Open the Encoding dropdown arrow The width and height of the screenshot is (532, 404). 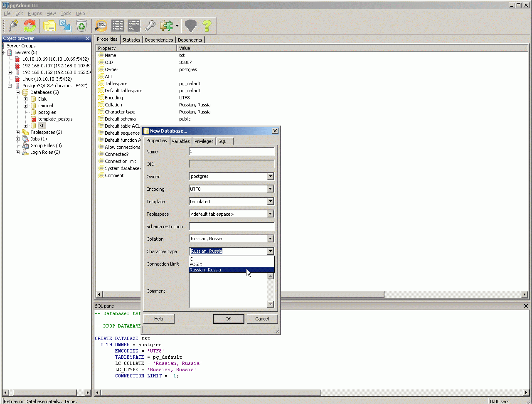pos(270,189)
